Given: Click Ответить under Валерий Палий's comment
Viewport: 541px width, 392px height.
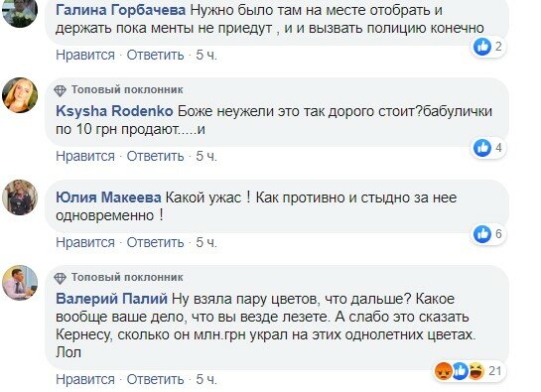Looking at the screenshot, I should coord(155,379).
